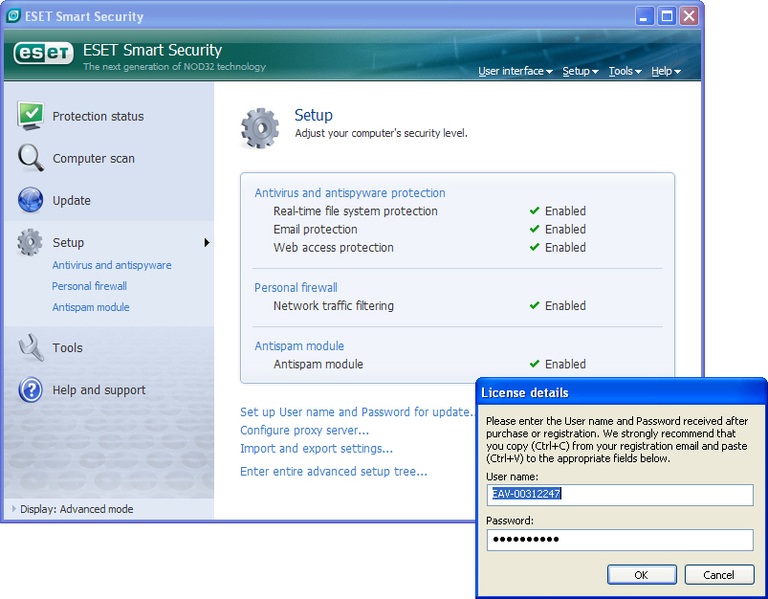The height and width of the screenshot is (599, 768).
Task: Cancel the License details dialog
Action: click(719, 575)
